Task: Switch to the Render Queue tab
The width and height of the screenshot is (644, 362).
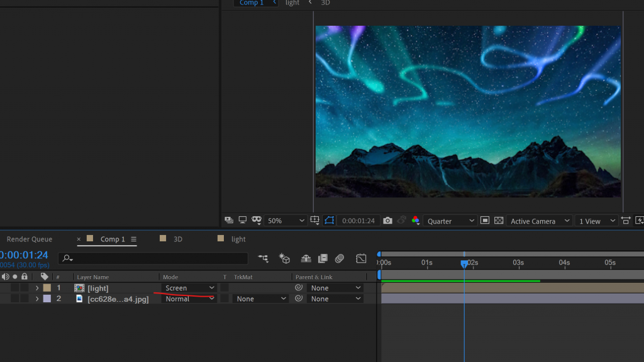Action: click(x=30, y=239)
